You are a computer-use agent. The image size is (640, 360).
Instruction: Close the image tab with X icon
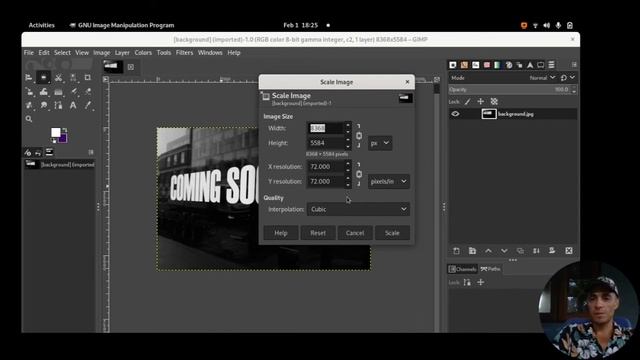click(131, 67)
